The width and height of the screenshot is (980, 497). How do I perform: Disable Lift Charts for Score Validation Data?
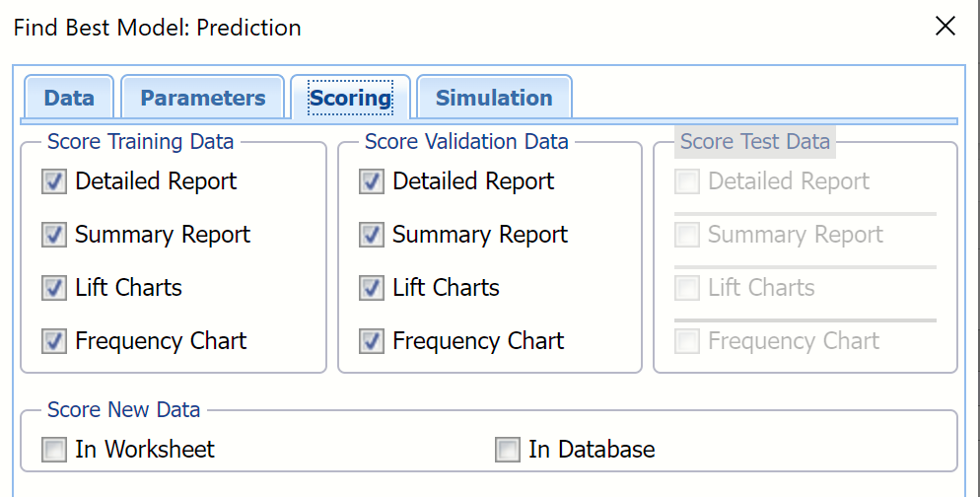pos(372,289)
